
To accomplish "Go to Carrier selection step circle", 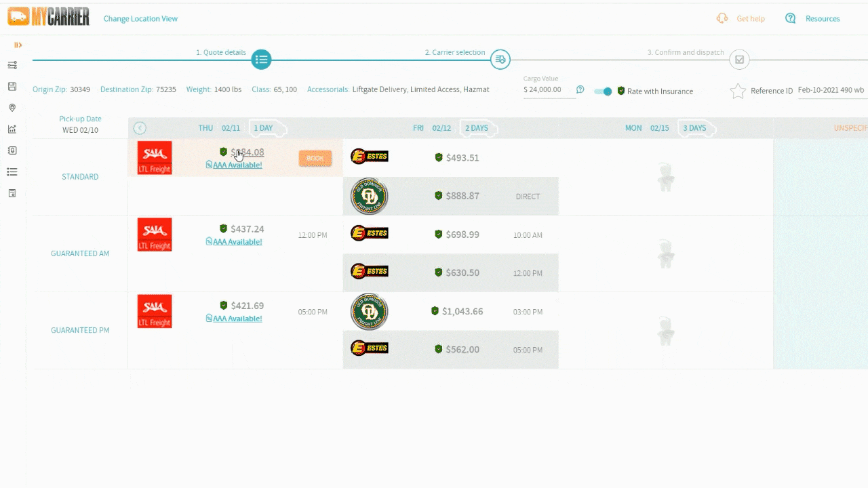I will (x=500, y=60).
